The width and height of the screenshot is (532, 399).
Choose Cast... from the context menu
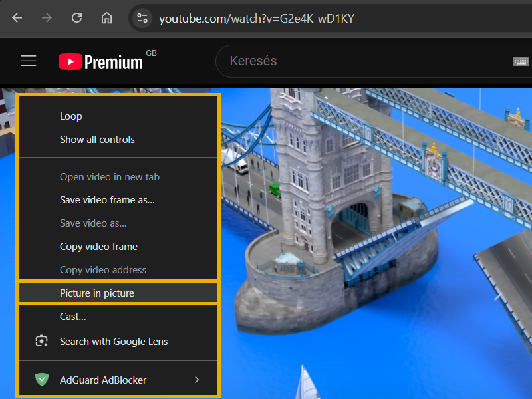click(73, 317)
